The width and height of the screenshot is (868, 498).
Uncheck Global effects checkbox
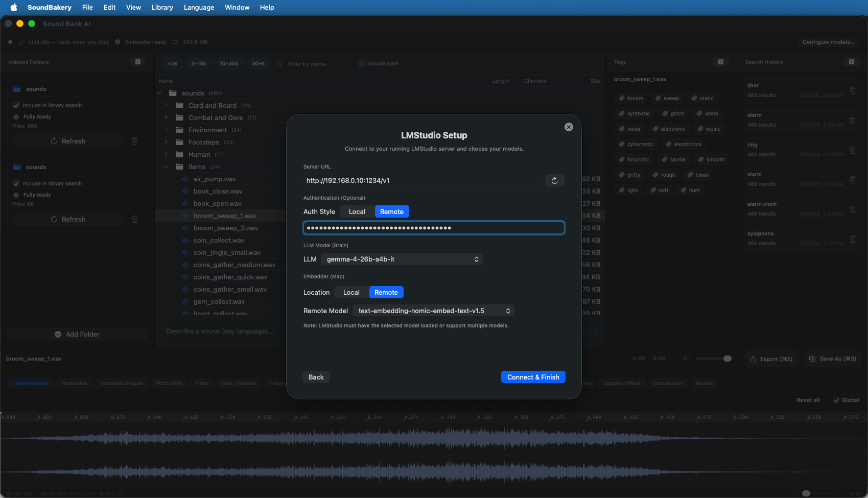(x=836, y=400)
